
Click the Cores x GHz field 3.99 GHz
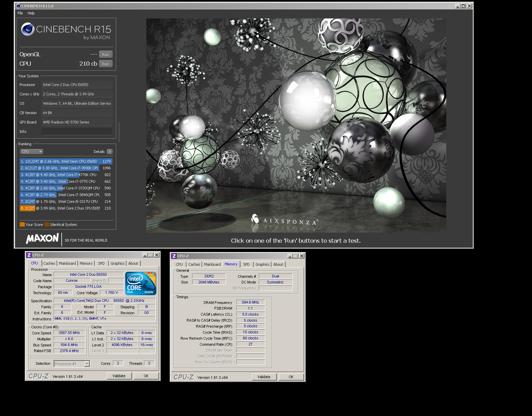[x=77, y=94]
